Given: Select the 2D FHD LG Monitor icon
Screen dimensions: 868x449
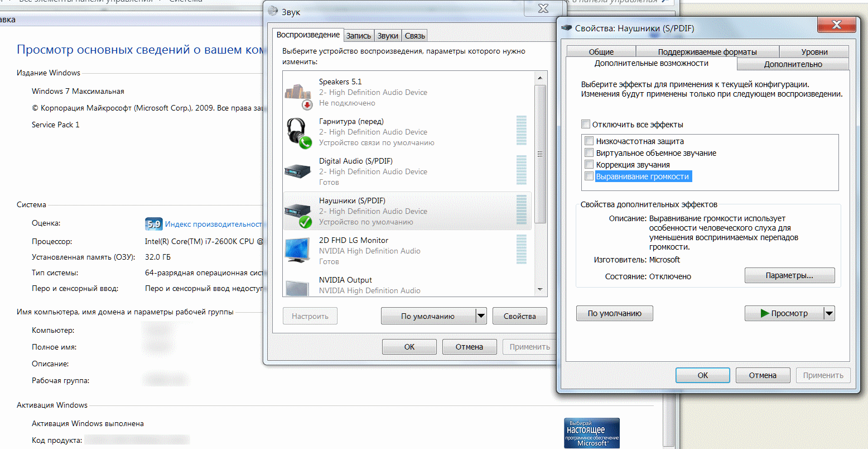Looking at the screenshot, I should 298,250.
